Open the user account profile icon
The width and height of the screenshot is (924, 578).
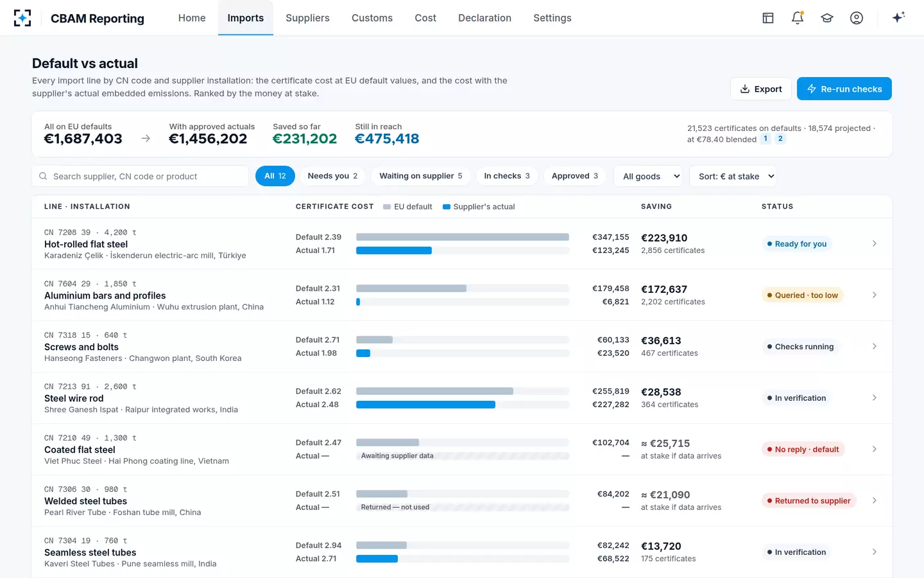click(857, 18)
